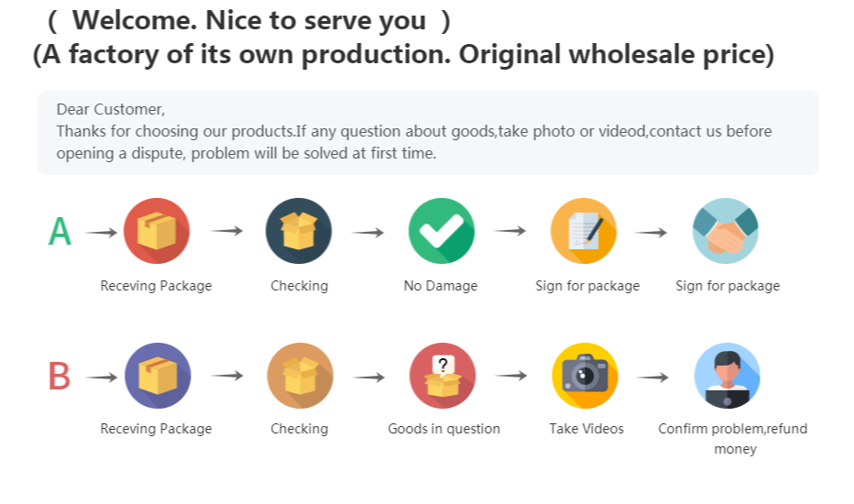Click the No Damage label
Image resolution: width=854 pixels, height=504 pixels.
pos(441,286)
